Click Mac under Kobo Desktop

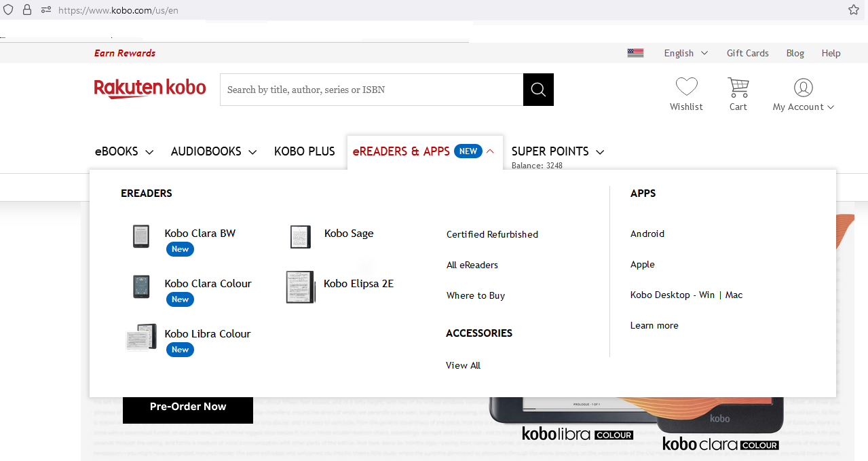734,295
